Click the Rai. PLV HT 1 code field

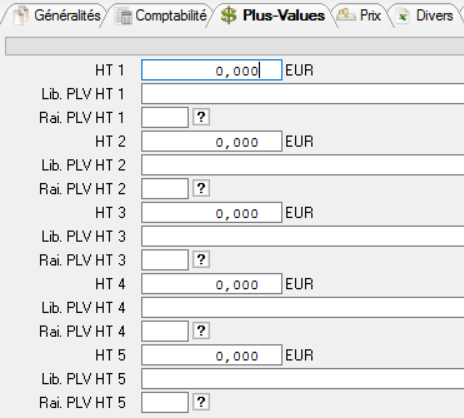(165, 117)
